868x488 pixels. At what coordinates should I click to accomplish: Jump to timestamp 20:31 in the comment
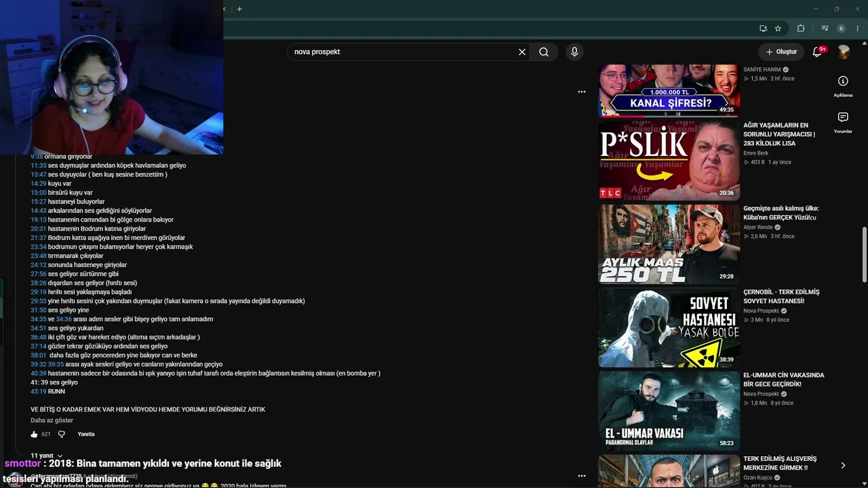pos(38,229)
